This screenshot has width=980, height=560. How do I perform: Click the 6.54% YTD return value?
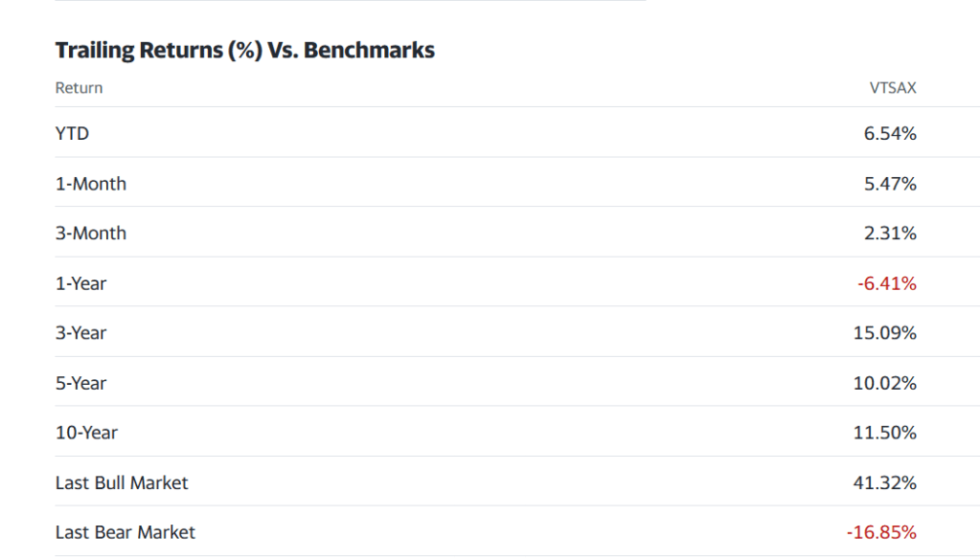point(890,134)
